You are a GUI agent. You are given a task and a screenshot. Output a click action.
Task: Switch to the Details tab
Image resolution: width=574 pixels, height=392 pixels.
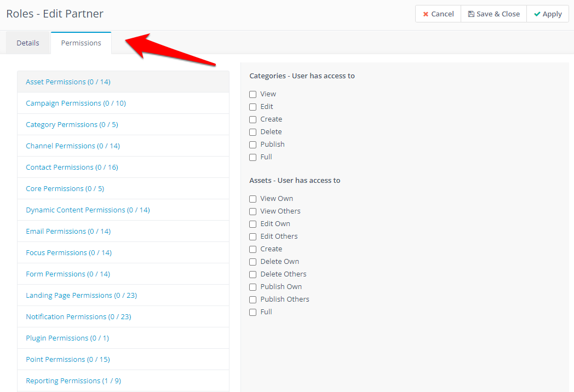click(x=28, y=43)
